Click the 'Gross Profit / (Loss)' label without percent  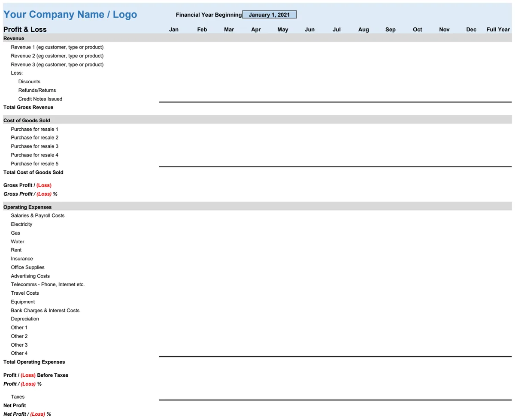click(27, 185)
